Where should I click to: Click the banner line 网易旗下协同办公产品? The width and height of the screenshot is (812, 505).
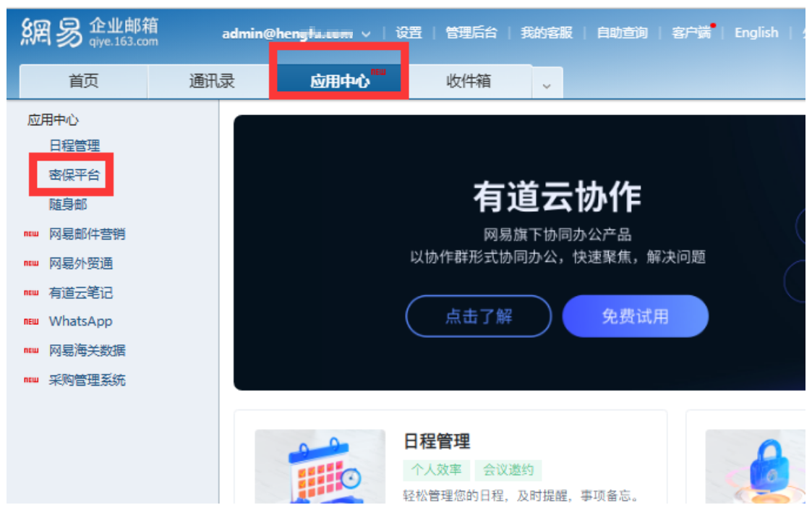pyautogui.click(x=557, y=234)
